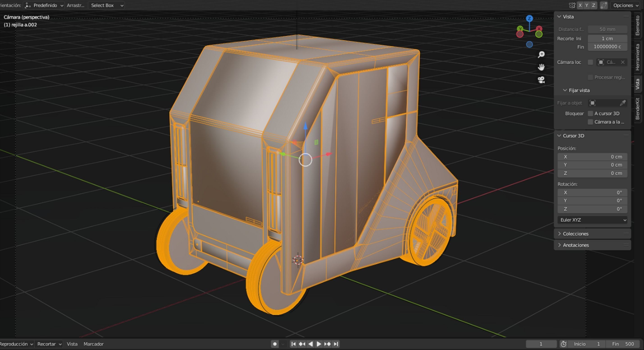Toggle auto keying record button
The height and width of the screenshot is (350, 644).
click(x=275, y=344)
